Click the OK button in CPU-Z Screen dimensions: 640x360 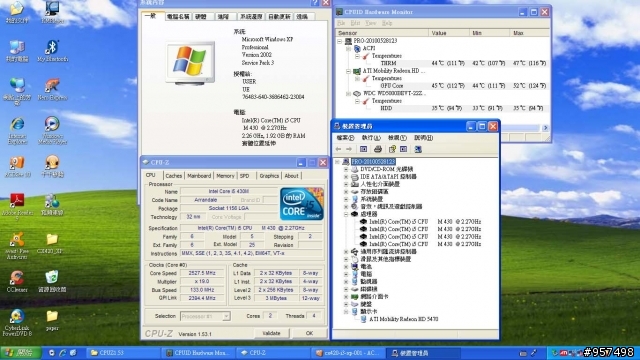(x=309, y=333)
